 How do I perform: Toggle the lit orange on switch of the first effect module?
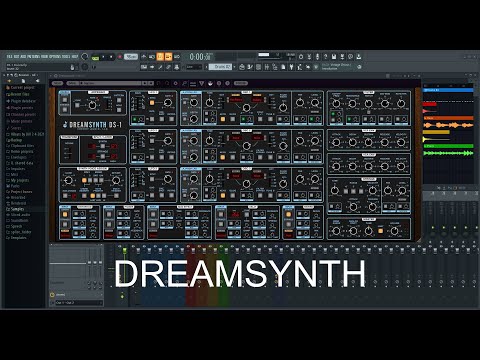[x=65, y=214]
